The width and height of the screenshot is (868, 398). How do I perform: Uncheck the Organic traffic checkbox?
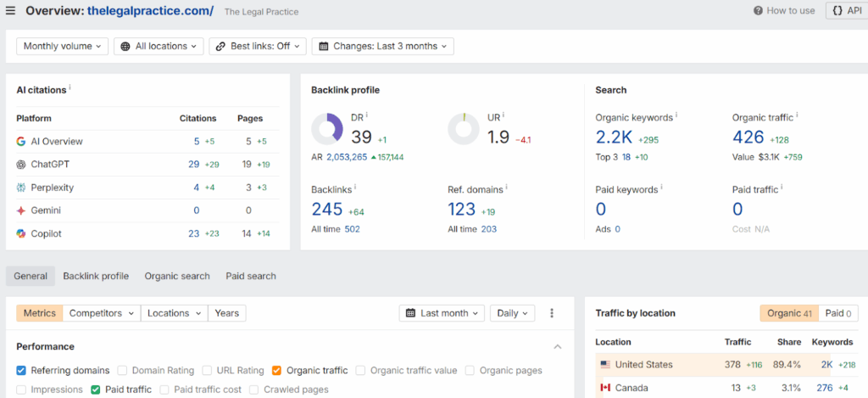tap(277, 370)
